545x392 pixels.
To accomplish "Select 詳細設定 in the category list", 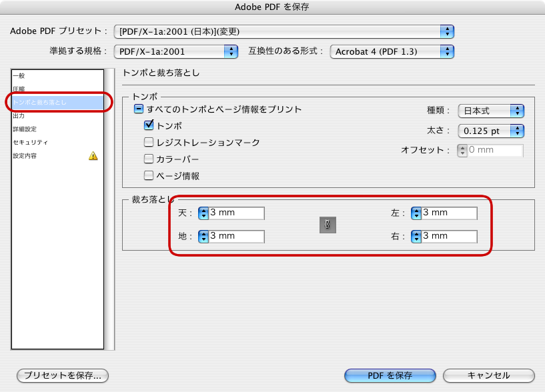I will click(x=57, y=129).
